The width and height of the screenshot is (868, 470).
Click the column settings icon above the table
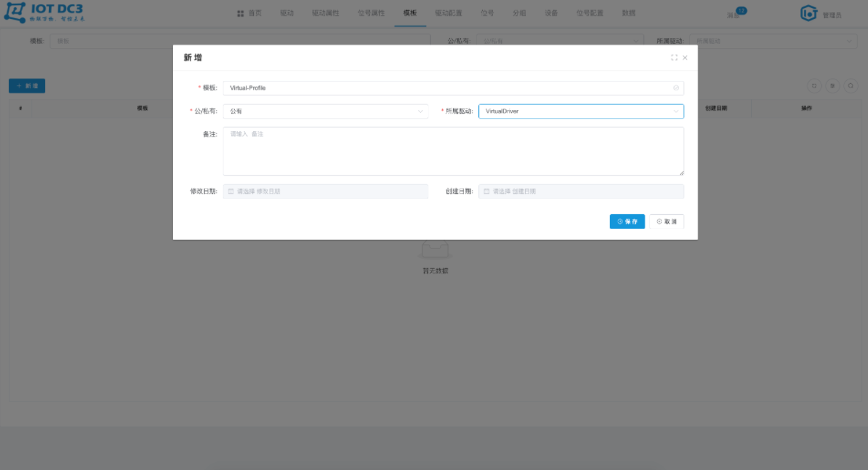[832, 86]
